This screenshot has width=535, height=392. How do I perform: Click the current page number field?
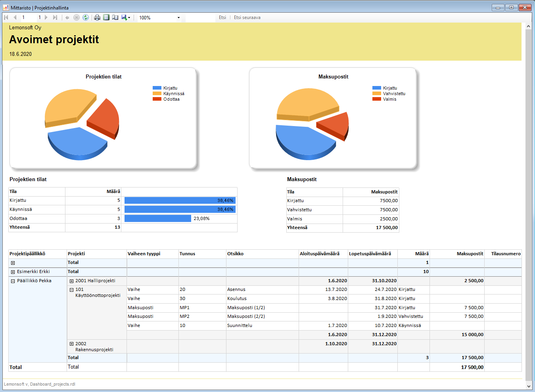pos(28,17)
